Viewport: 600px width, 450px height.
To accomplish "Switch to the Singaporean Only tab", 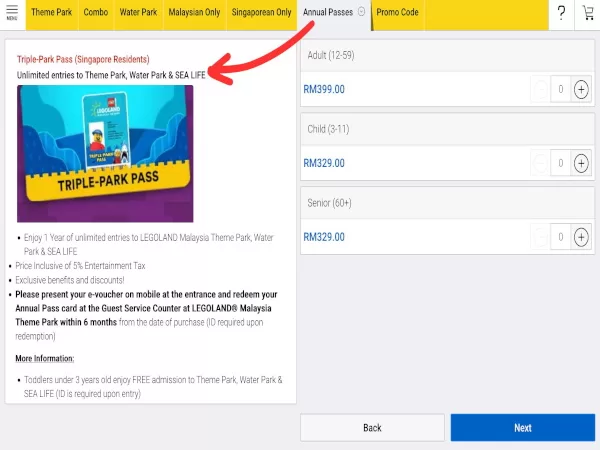I will pyautogui.click(x=263, y=12).
